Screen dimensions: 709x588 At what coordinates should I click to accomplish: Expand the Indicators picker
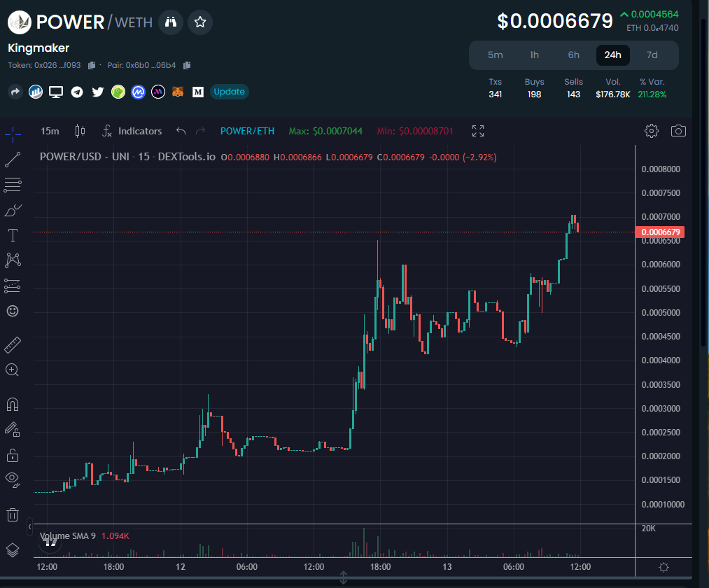click(133, 131)
